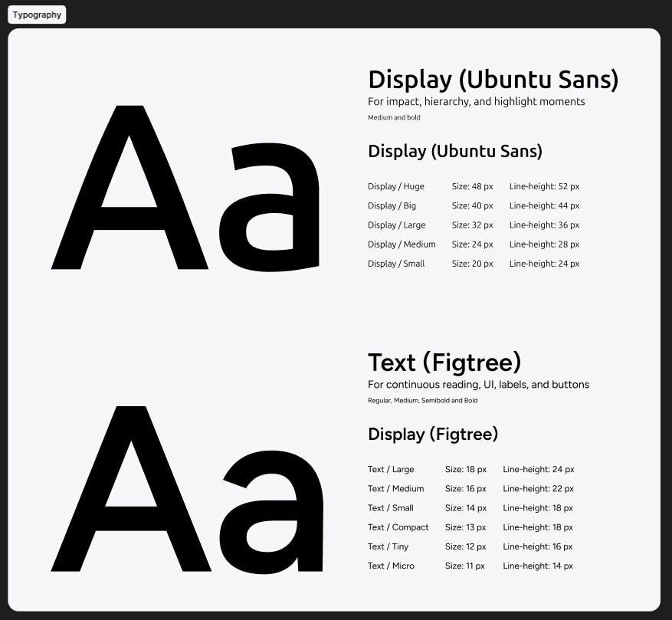Click the 'Display / Small' label

coord(396,264)
